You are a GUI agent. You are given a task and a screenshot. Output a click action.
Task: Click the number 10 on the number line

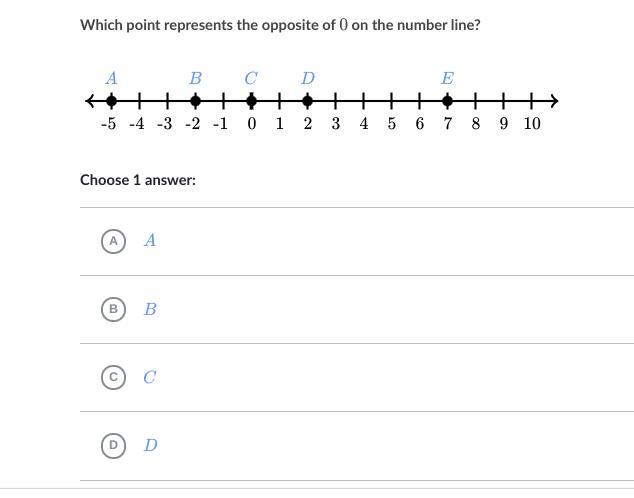(x=531, y=124)
